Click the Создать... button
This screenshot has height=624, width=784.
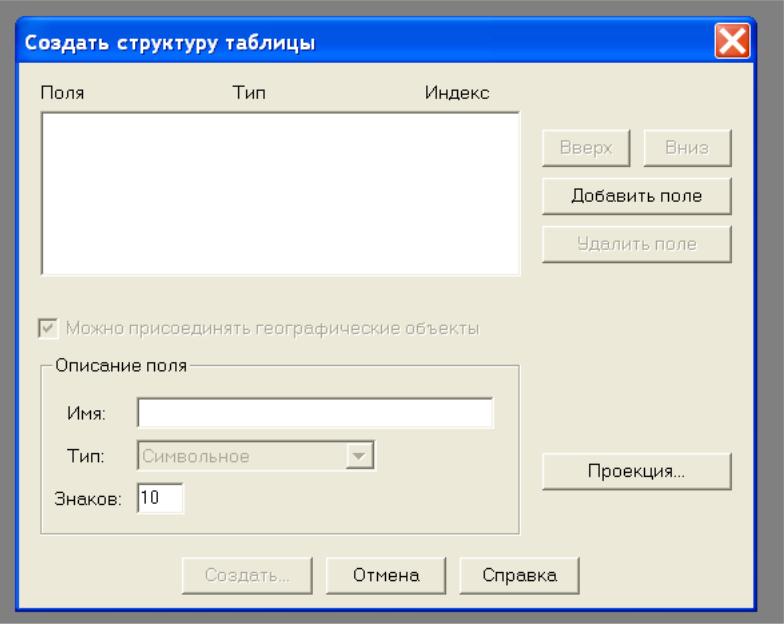click(247, 576)
